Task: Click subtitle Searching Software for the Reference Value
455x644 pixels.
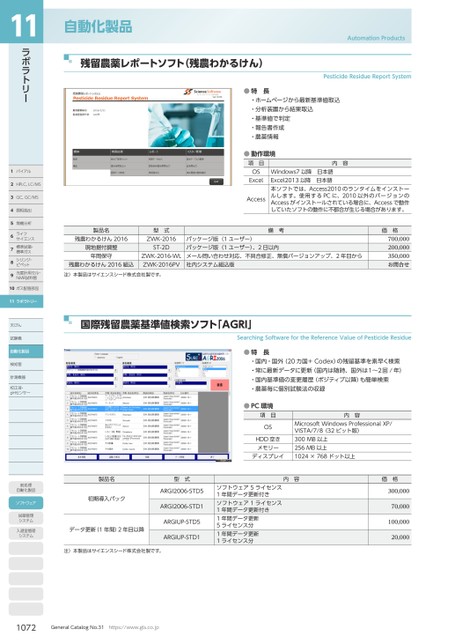Action: pos(324,338)
